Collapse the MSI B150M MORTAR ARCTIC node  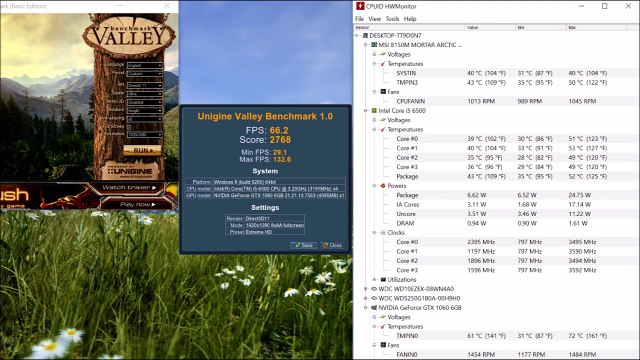point(366,45)
